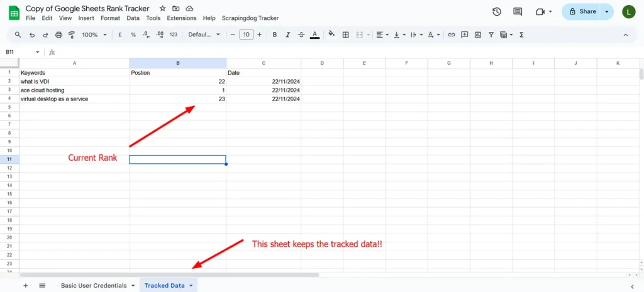Image resolution: width=644 pixels, height=292 pixels.
Task: Open text wrapping dropdown
Action: click(x=416, y=35)
